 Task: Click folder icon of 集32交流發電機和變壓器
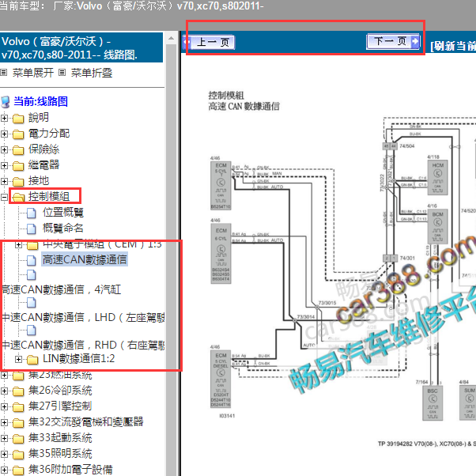pos(18,423)
